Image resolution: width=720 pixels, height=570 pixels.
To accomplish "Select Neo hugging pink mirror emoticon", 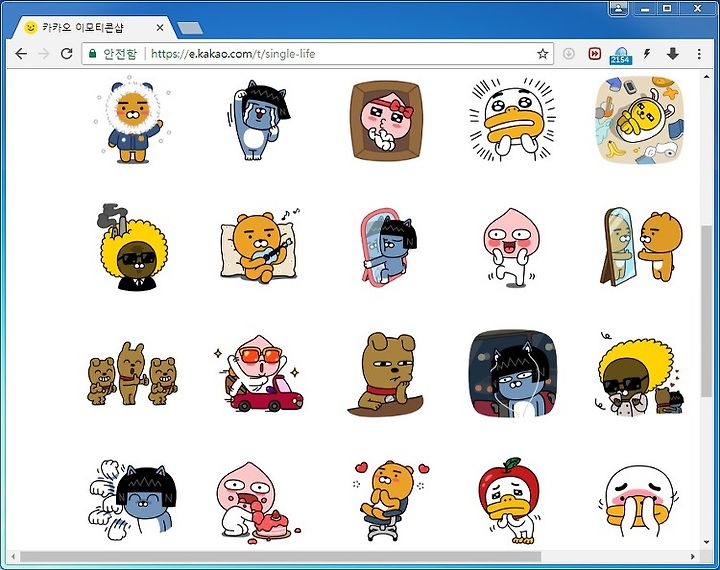I will (x=388, y=247).
